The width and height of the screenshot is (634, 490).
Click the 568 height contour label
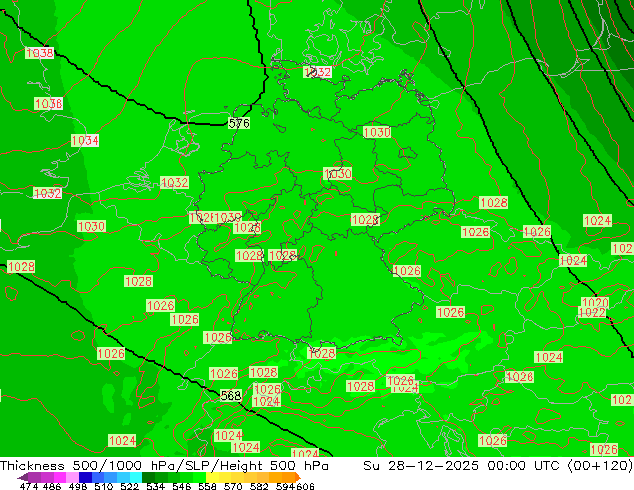point(231,395)
